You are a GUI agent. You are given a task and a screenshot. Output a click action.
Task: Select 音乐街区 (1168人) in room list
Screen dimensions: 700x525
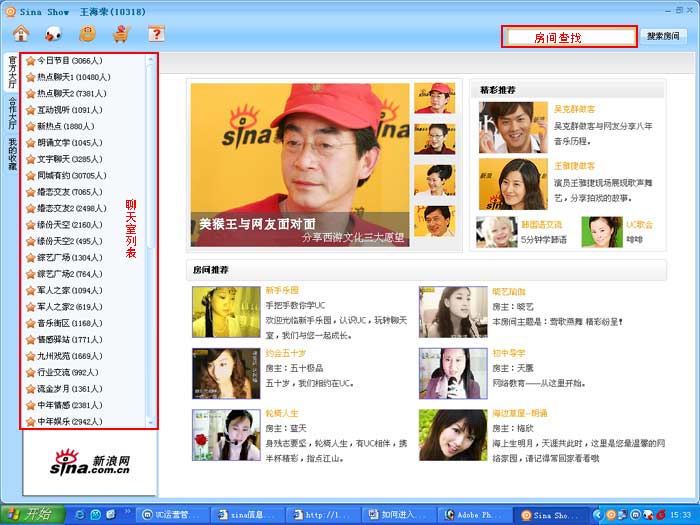[70, 323]
